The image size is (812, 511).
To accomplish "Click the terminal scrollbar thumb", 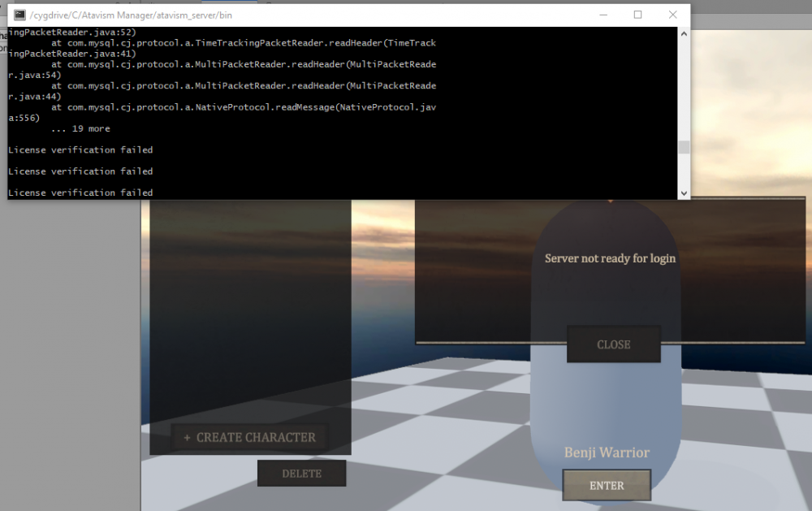I will (x=684, y=147).
